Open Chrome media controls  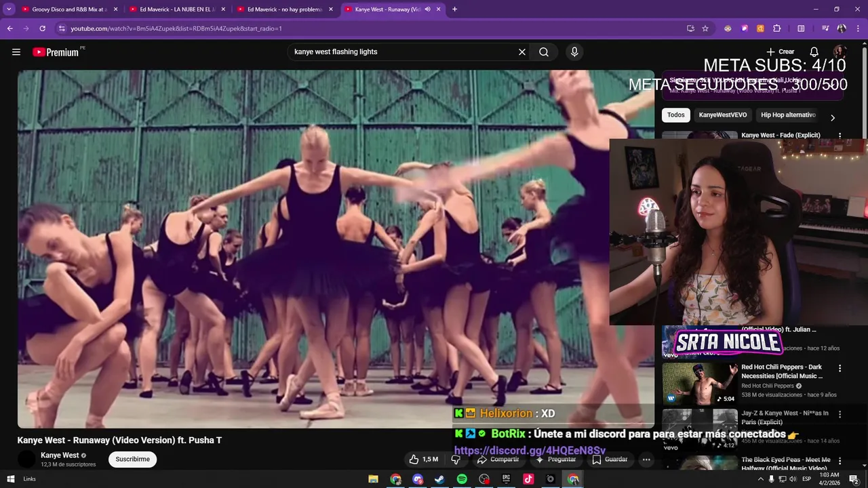click(x=825, y=28)
